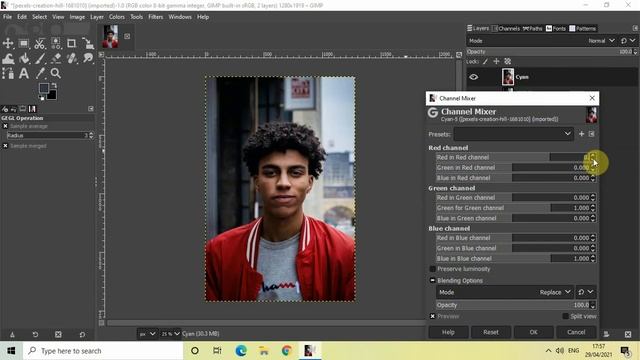Click the lock alpha channel icon

coord(507,61)
